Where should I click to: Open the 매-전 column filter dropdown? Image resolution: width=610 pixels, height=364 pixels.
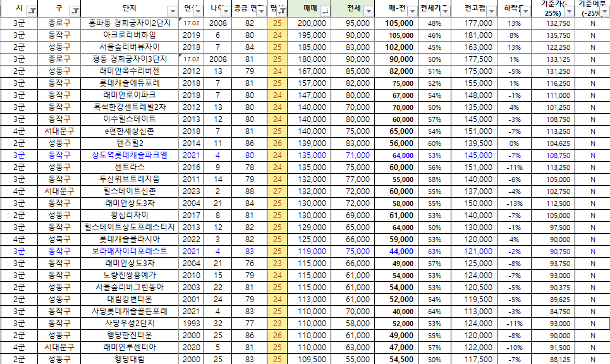(x=412, y=11)
